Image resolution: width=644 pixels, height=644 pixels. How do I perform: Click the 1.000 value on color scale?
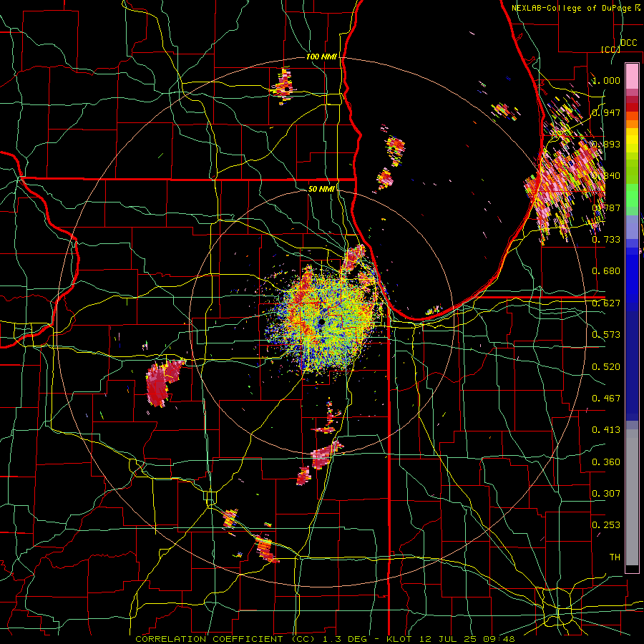click(x=606, y=80)
